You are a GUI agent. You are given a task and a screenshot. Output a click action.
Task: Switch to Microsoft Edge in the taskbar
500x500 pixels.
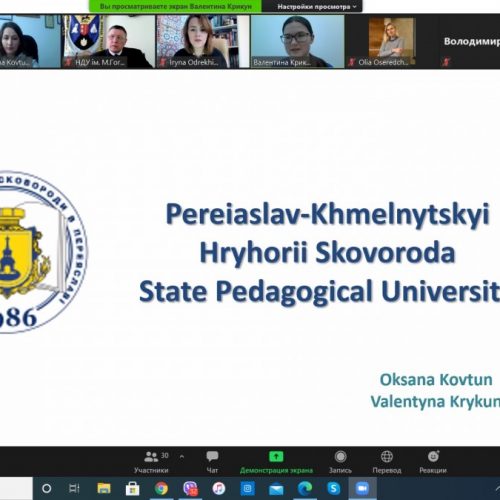click(x=305, y=489)
